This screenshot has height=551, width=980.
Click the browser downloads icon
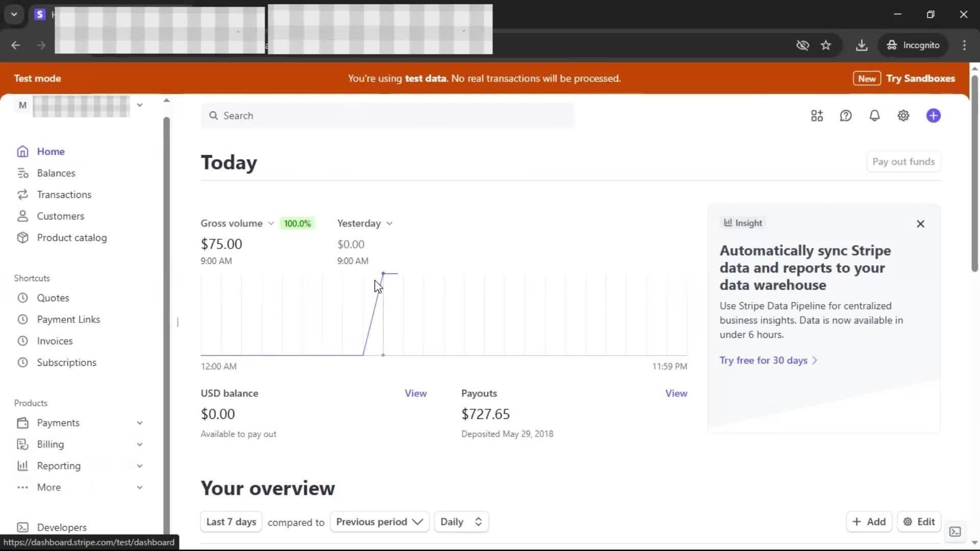[x=862, y=45]
